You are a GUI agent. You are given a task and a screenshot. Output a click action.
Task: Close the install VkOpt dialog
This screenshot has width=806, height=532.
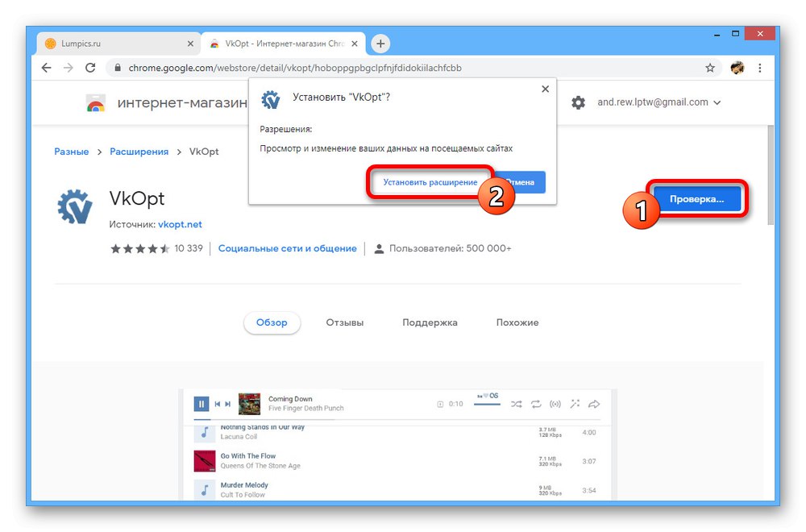click(x=545, y=89)
